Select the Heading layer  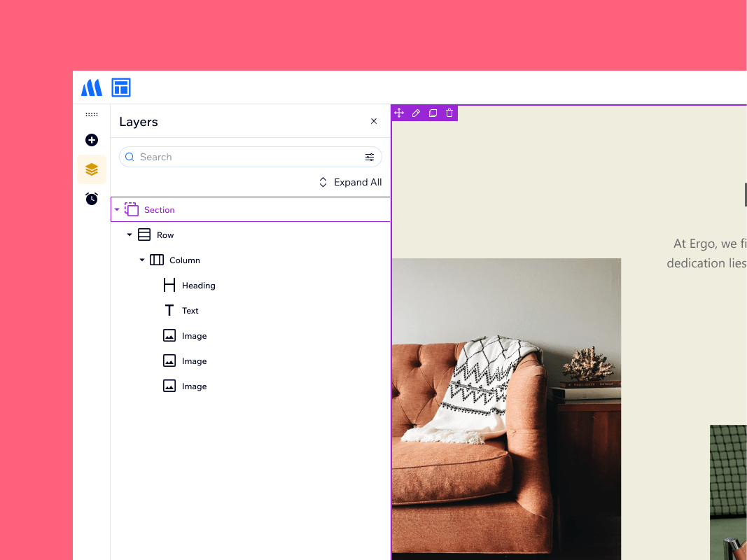198,286
